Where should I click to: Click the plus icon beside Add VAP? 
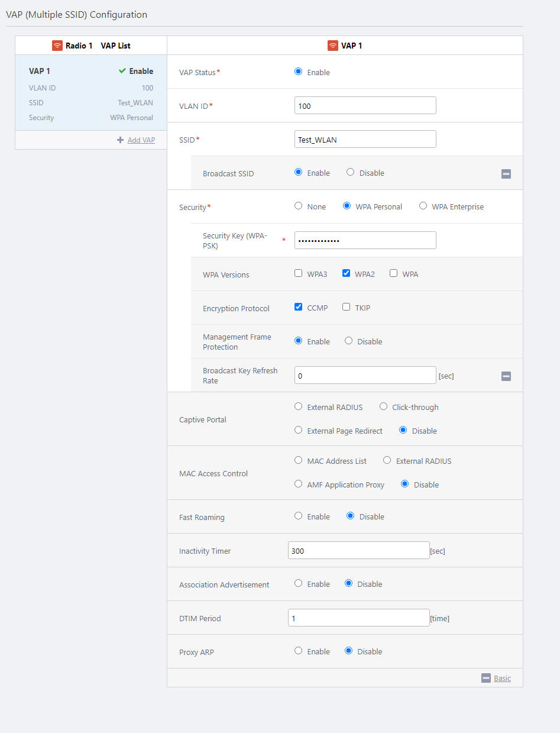(x=121, y=140)
